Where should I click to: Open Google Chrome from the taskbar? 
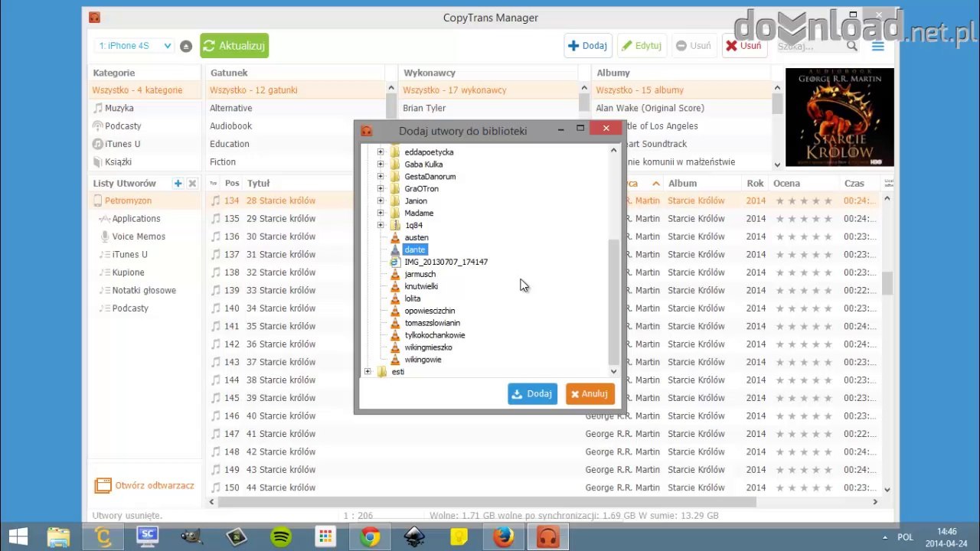[x=370, y=537]
